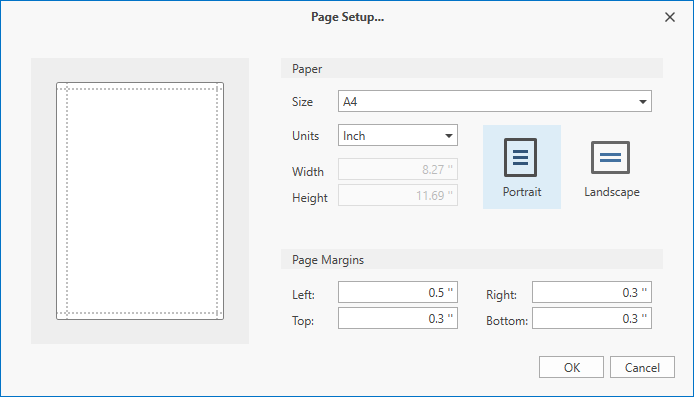Click the Left margin input field
Screen dimensions: 694x397
tap(397, 292)
